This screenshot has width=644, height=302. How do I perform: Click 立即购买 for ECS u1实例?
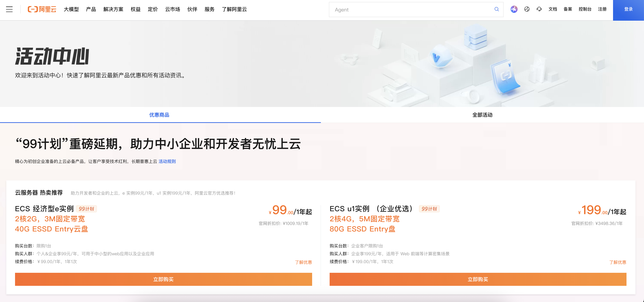click(478, 279)
